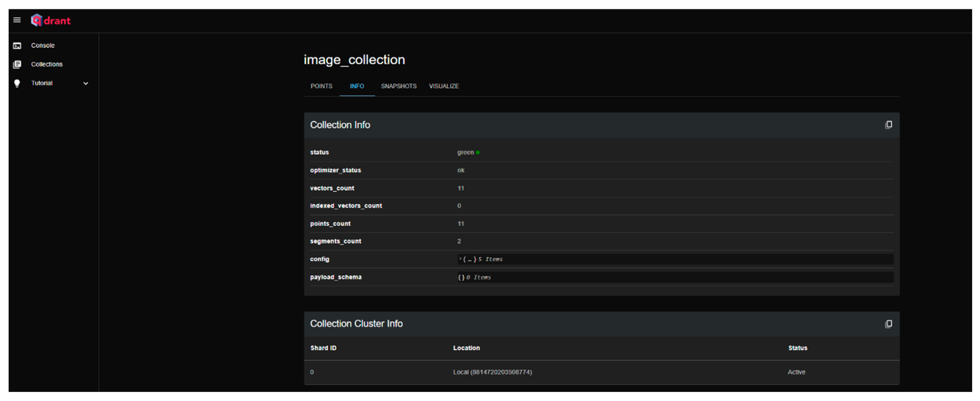Screen dimensions: 980x401
Task: Click the segments_count value 2
Action: [x=459, y=241]
